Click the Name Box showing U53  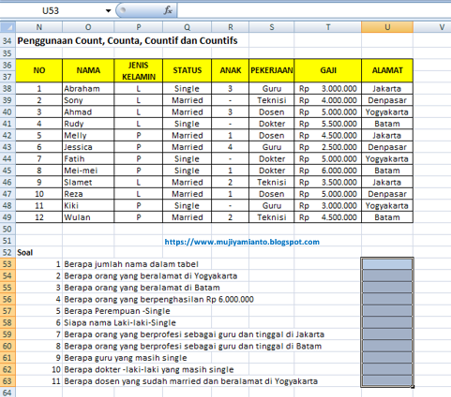pos(51,11)
